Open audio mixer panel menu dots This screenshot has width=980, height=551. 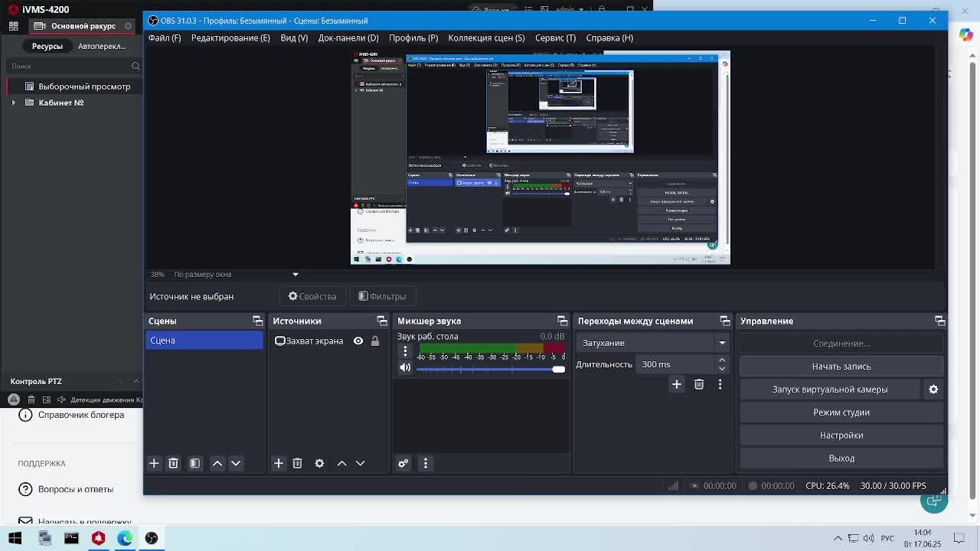[425, 463]
